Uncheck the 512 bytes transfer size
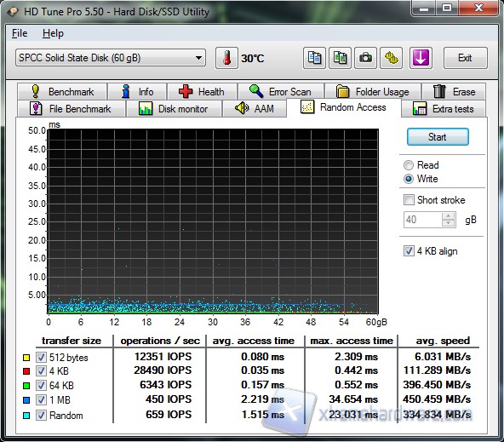The height and width of the screenshot is (442, 504). pos(41,357)
